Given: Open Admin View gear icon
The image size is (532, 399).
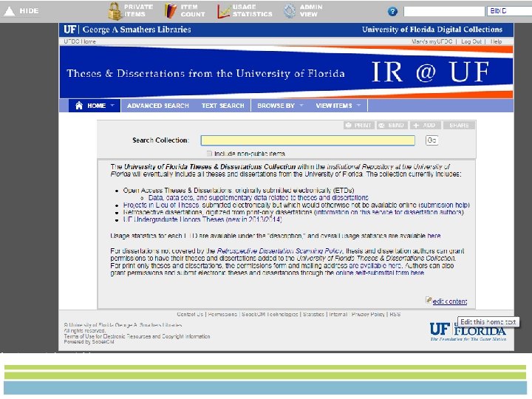Looking at the screenshot, I should coord(290,11).
